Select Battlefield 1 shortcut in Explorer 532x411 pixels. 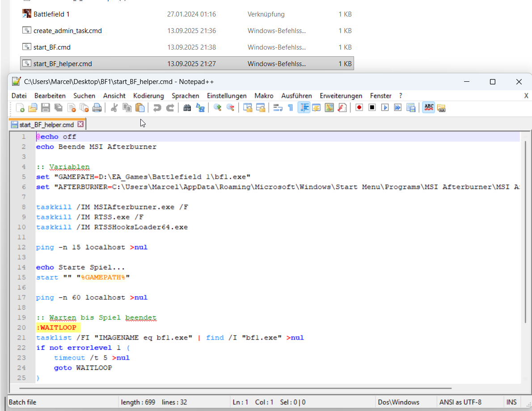tap(187, 14)
